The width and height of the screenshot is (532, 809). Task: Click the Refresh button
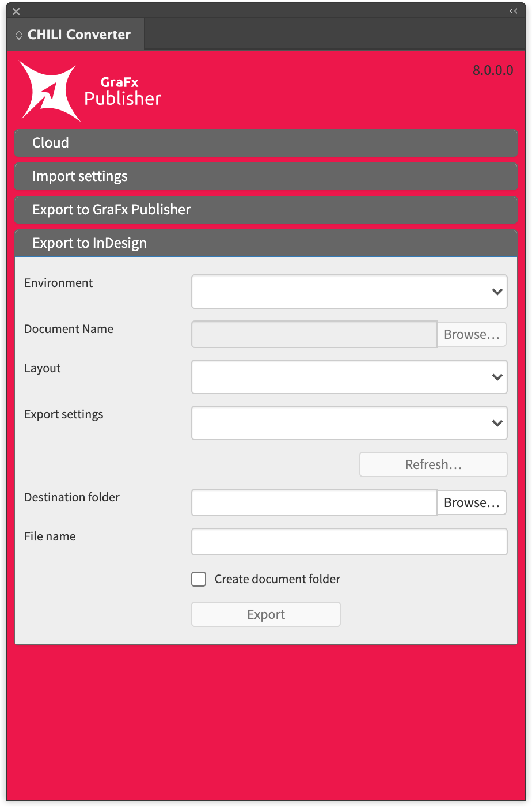[434, 464]
